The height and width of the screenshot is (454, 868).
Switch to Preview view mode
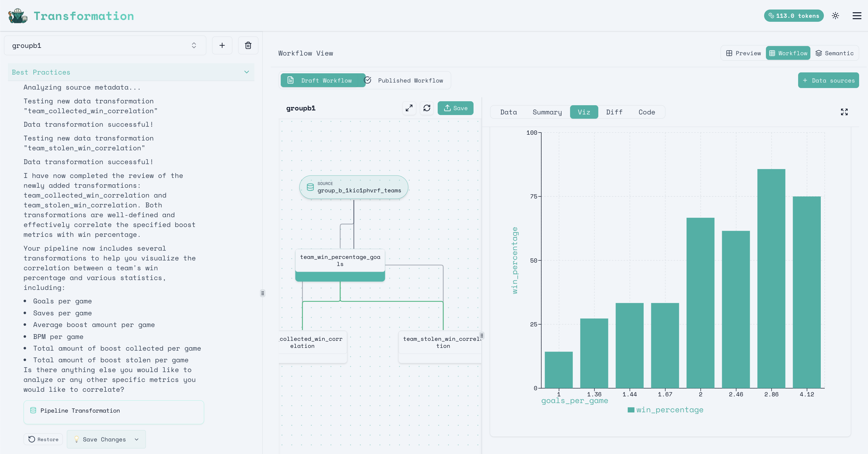(x=744, y=53)
